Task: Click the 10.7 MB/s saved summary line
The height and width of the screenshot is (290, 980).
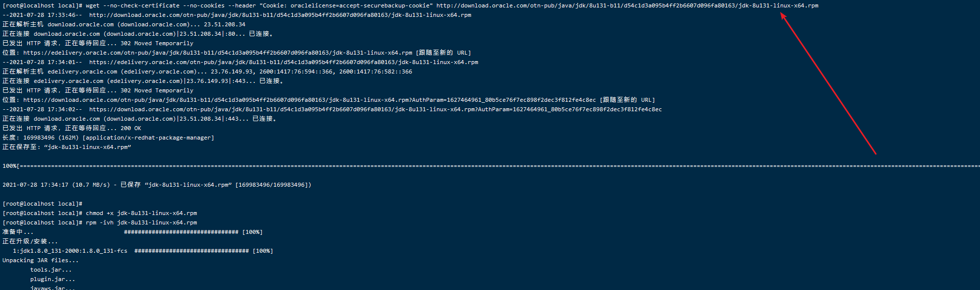Action: (x=157, y=185)
